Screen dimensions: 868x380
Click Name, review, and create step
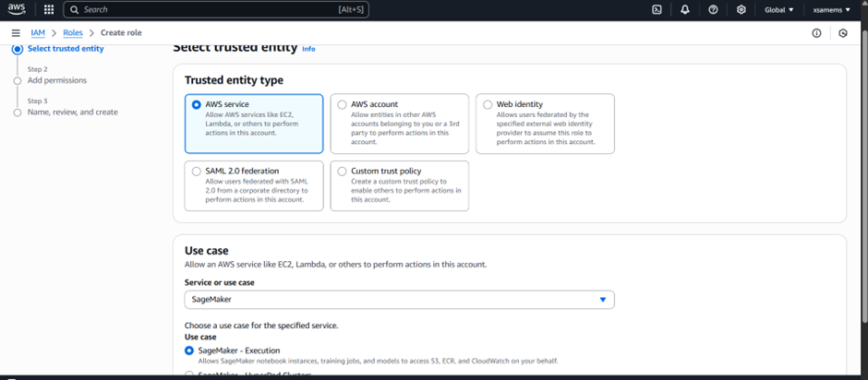(73, 113)
